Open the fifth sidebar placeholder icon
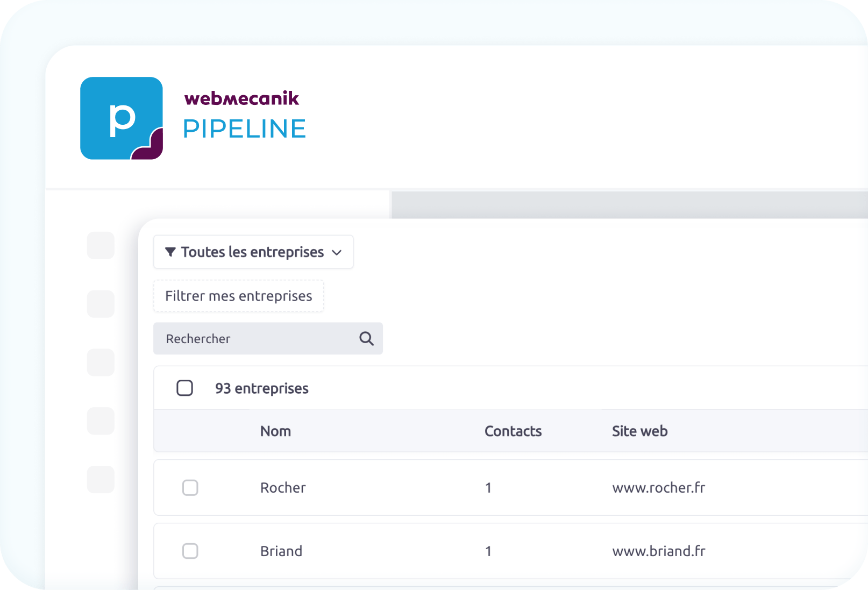Viewport: 868px width, 590px height. click(101, 479)
